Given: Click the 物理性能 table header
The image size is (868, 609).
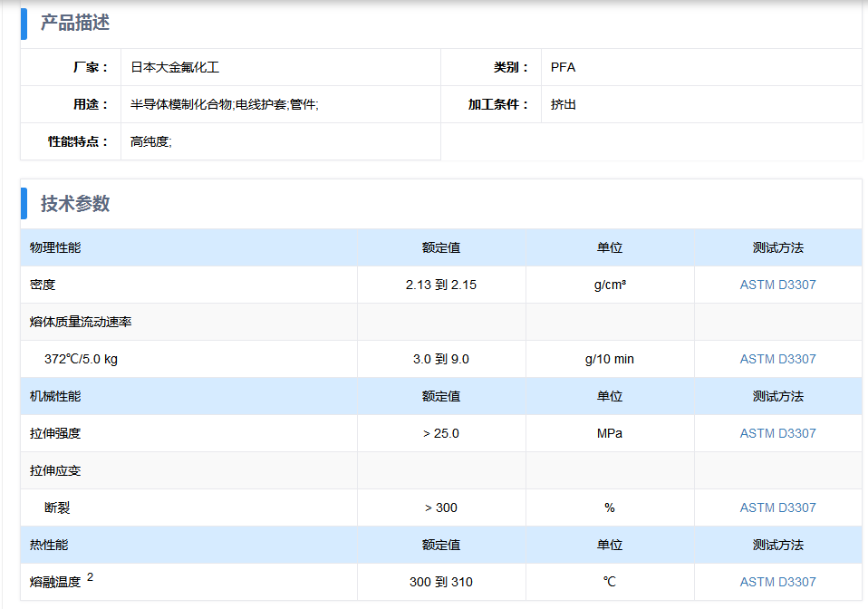Looking at the screenshot, I should tap(55, 247).
